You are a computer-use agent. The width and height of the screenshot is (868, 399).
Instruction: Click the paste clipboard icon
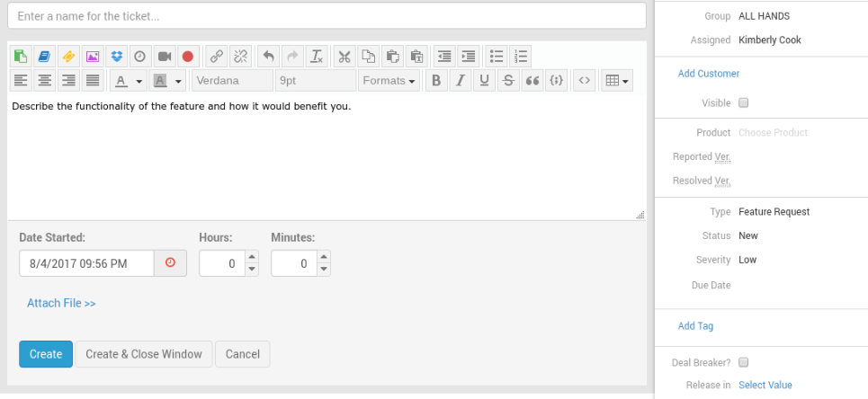392,57
